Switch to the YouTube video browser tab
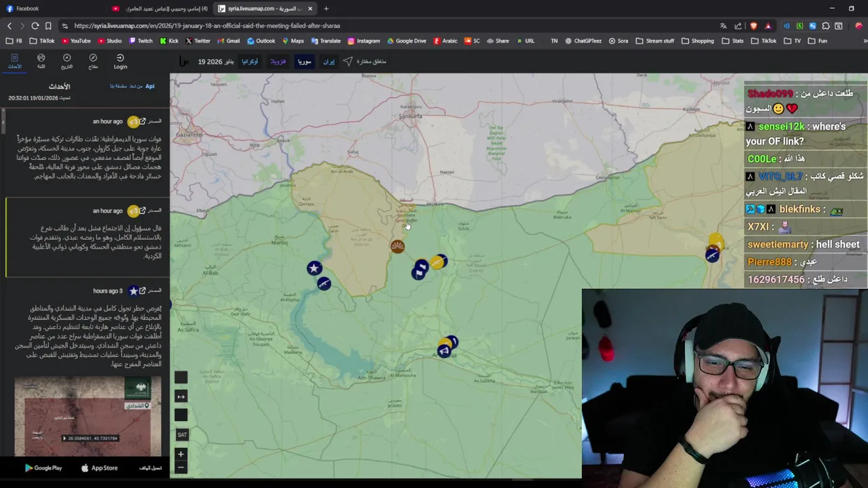 (x=159, y=9)
